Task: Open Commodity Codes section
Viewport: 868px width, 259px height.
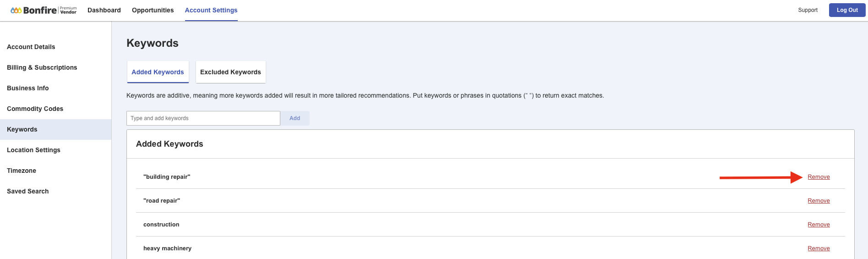Action: [35, 109]
